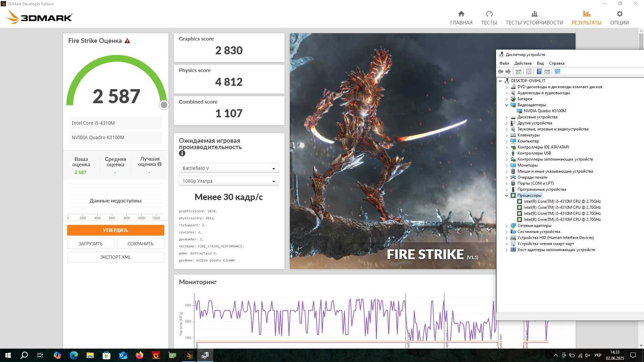Click the Очереди печати printer icon

(x=513, y=177)
